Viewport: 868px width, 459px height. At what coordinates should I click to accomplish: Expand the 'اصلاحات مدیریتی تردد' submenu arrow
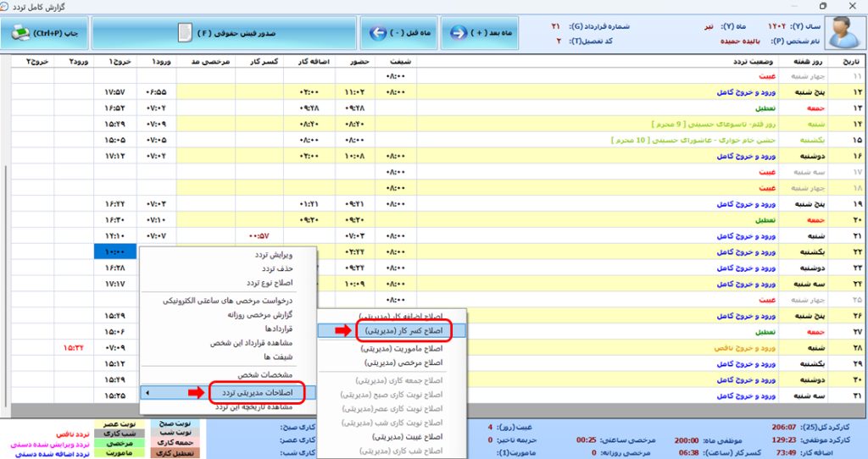click(146, 393)
